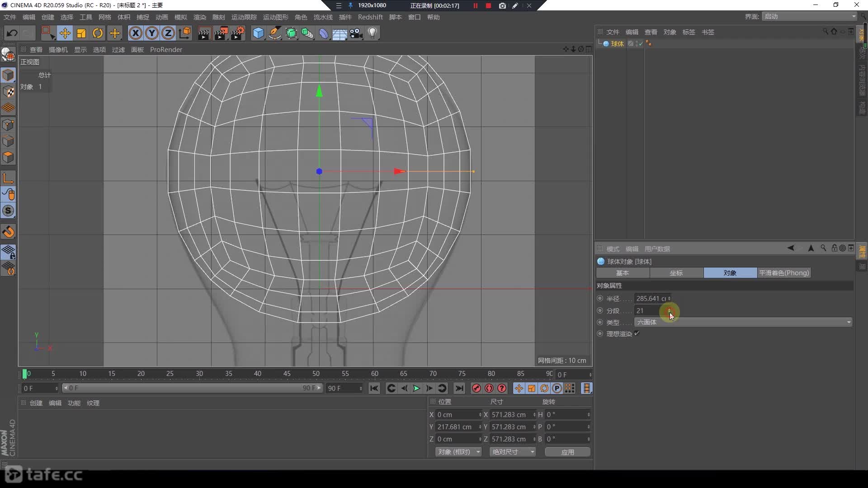Click the 分段 value field
Viewport: 868px width, 488px height.
(x=651, y=310)
